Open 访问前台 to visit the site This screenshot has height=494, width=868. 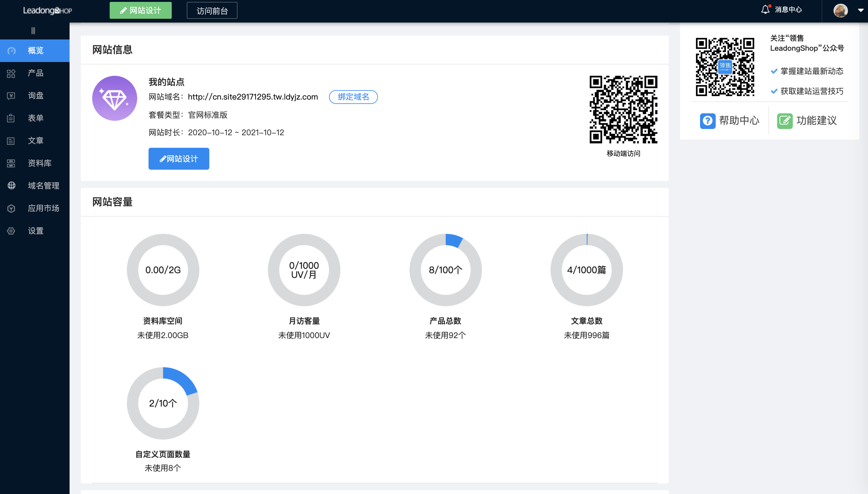212,10
